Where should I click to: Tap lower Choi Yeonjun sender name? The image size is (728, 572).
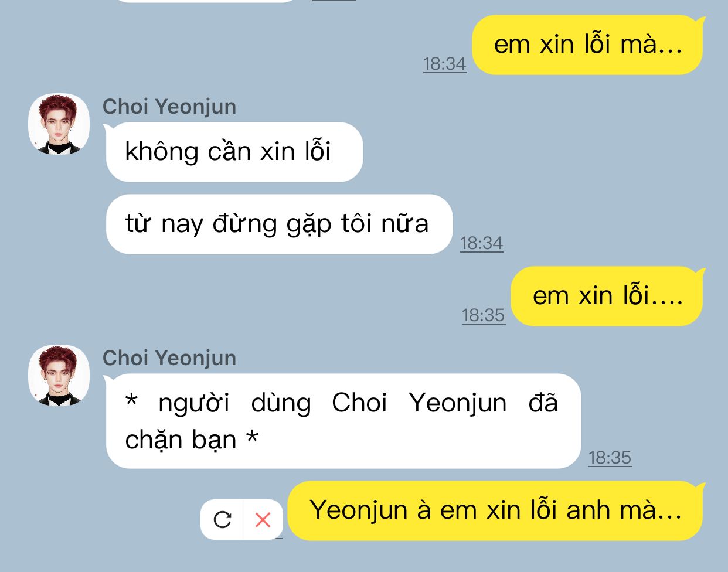point(169,358)
